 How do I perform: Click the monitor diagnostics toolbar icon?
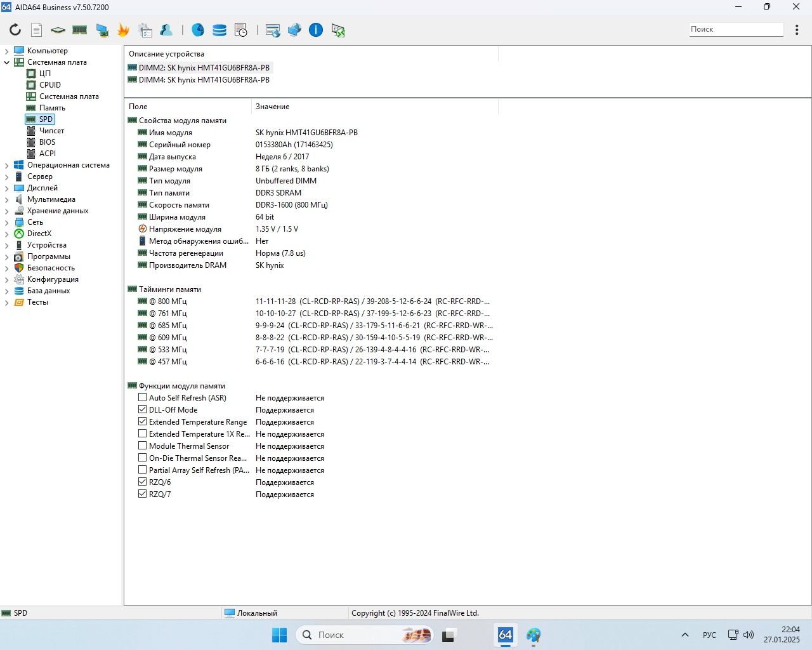tap(101, 30)
